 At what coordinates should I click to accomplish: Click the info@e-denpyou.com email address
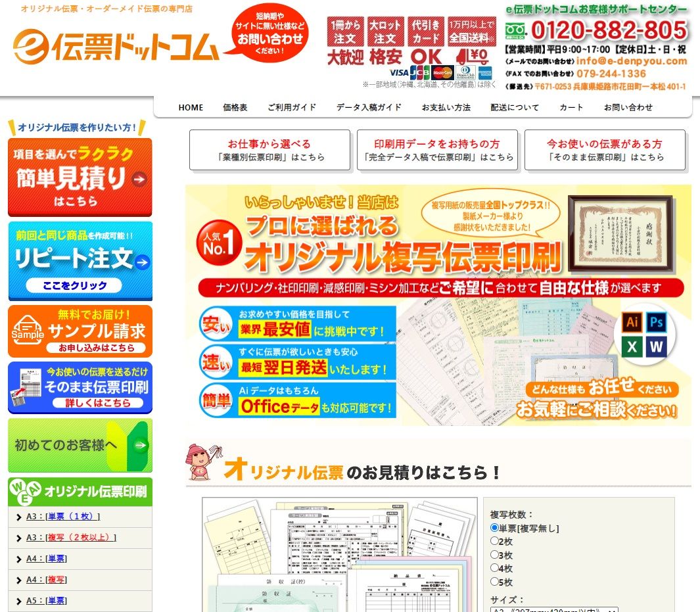pos(631,61)
